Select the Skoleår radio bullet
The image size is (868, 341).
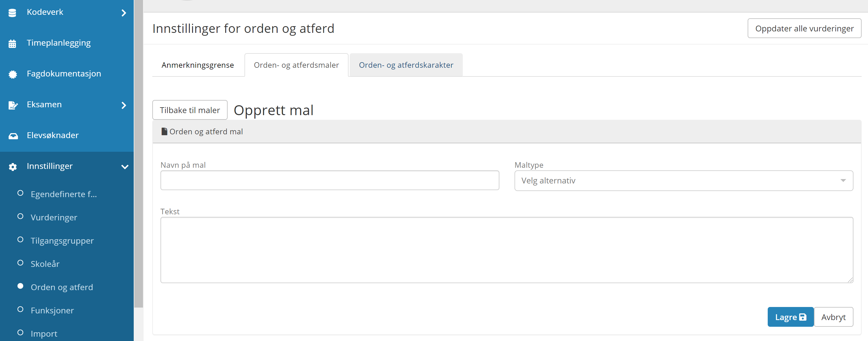20,263
